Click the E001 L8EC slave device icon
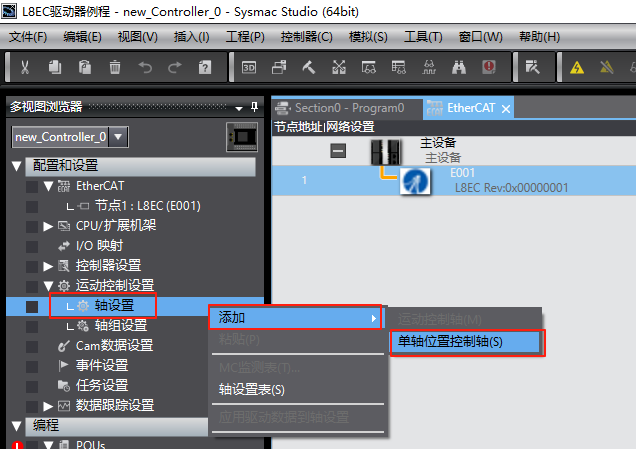This screenshot has width=636, height=449. (415, 181)
